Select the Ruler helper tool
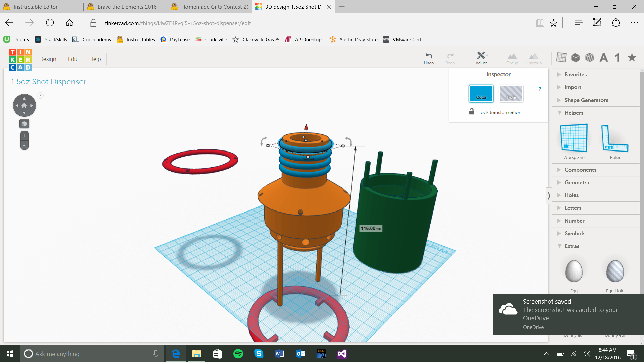644x362 pixels. coord(614,138)
